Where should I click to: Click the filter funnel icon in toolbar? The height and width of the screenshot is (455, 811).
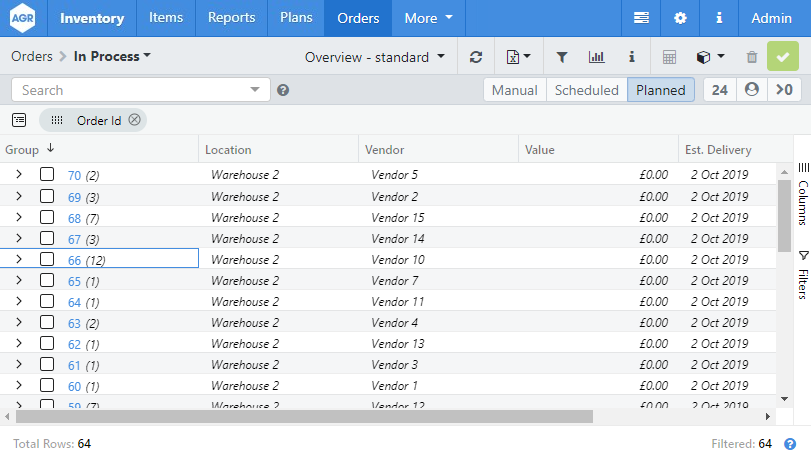pyautogui.click(x=562, y=57)
